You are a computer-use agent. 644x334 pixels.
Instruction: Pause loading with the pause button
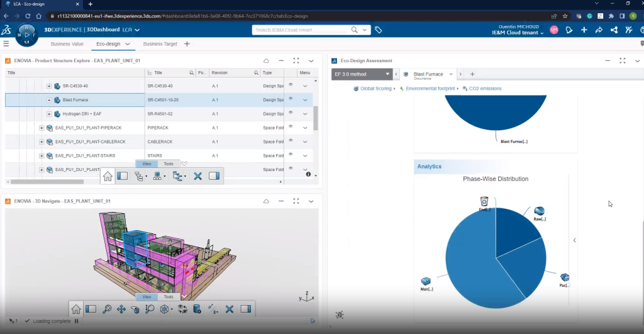point(76,321)
